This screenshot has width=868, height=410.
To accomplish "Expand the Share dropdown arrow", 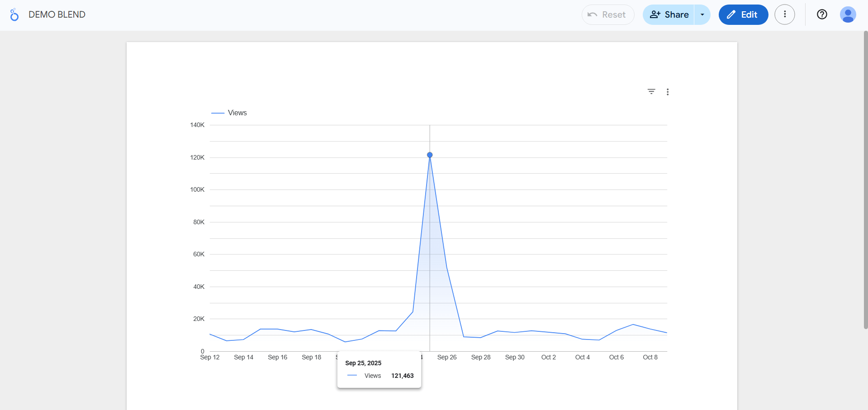I will [702, 14].
